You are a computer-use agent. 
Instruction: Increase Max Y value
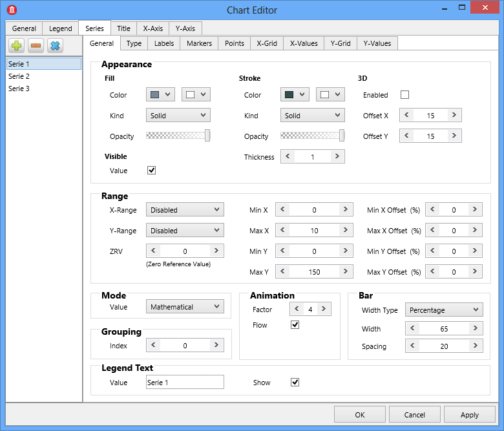[x=346, y=271]
